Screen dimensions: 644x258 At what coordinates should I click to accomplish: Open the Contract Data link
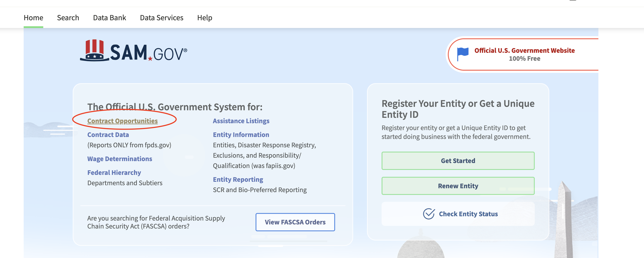coord(108,135)
